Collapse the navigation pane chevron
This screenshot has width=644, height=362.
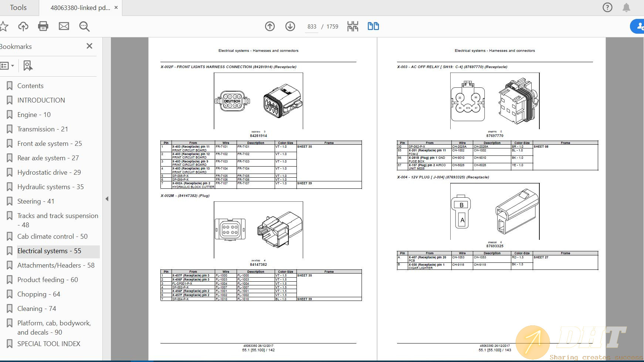tap(107, 199)
